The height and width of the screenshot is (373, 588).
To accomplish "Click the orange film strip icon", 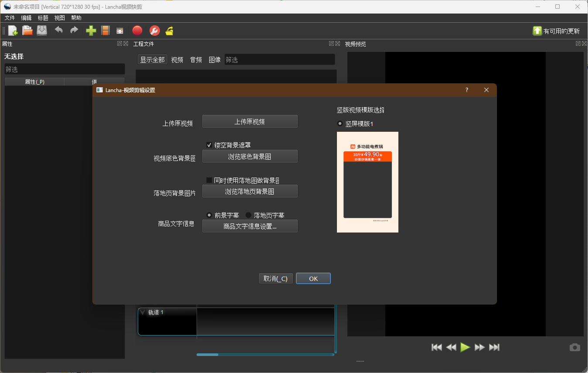I will coord(105,31).
